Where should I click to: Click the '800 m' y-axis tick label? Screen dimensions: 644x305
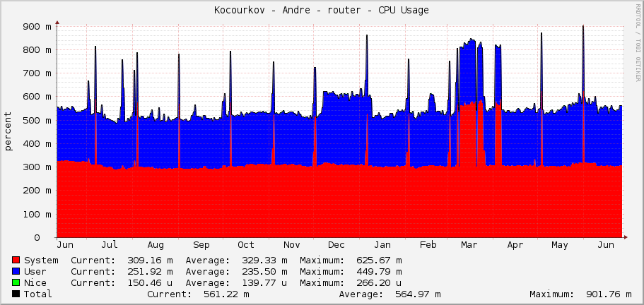(x=37, y=50)
